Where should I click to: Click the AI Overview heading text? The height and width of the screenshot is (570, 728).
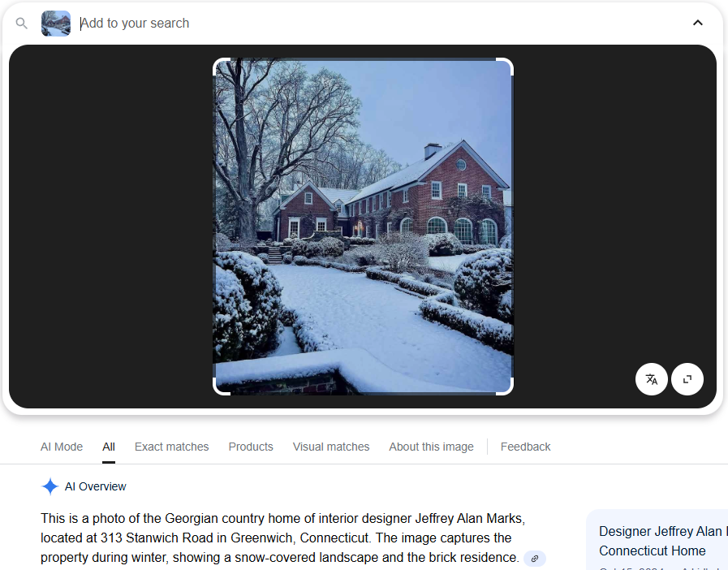click(95, 486)
